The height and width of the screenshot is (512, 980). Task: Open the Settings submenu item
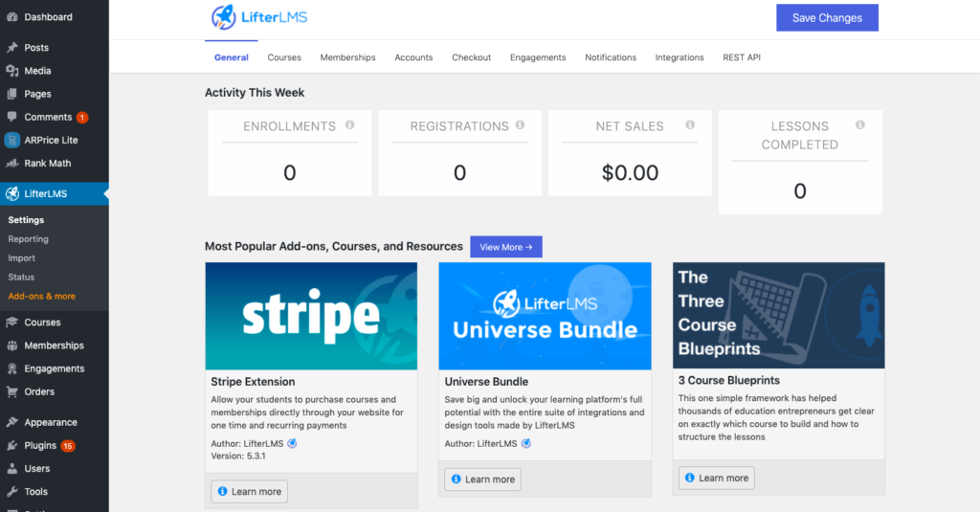26,220
